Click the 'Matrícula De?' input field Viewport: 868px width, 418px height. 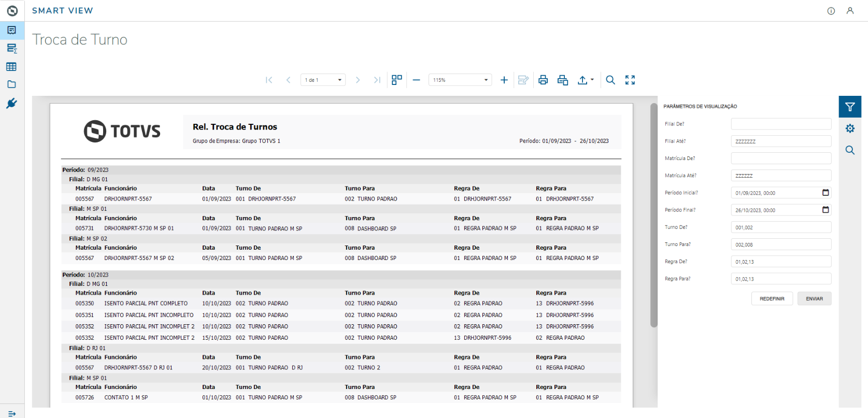781,158
